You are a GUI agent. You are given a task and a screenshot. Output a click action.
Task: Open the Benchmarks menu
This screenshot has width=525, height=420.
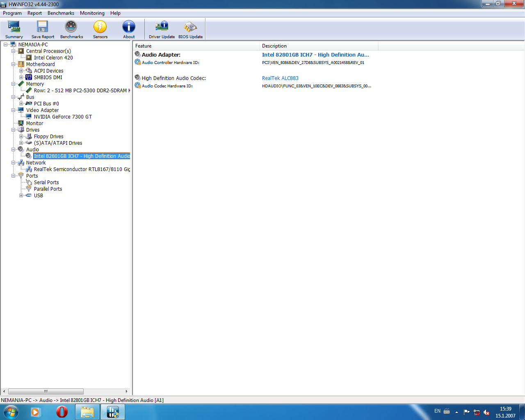61,13
